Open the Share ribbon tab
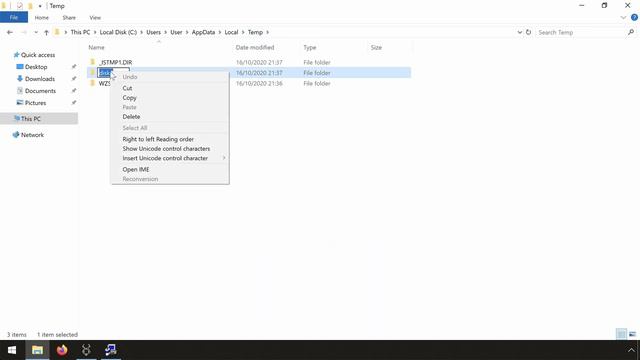 coord(69,18)
